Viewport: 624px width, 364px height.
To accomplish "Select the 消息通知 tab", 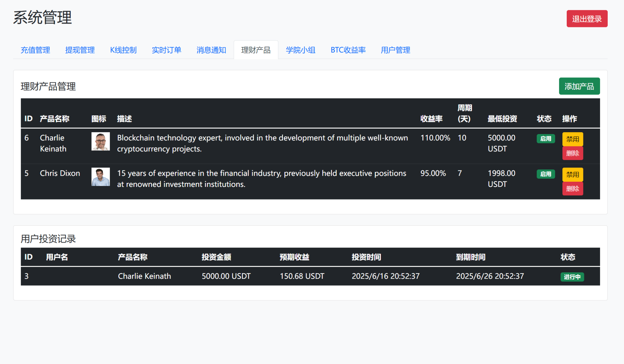I will [211, 50].
